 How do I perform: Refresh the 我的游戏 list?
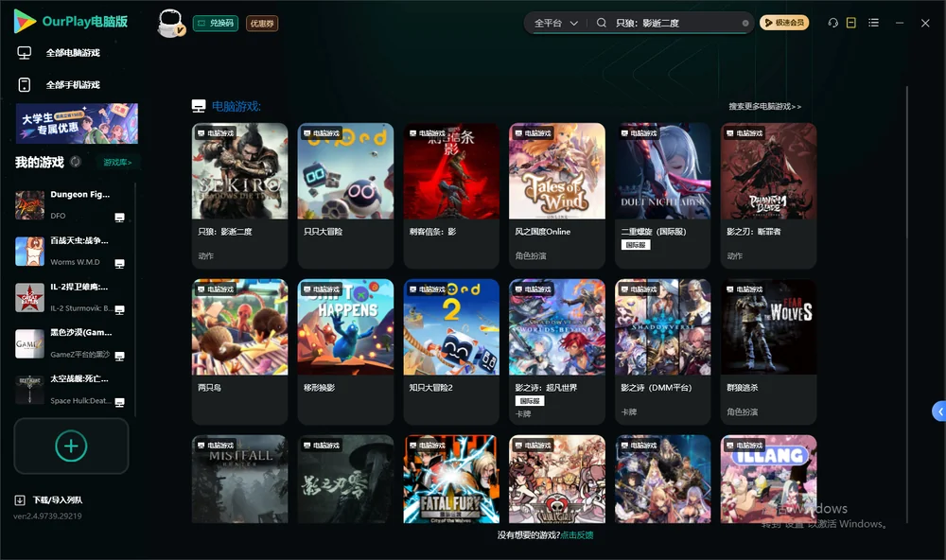click(76, 162)
